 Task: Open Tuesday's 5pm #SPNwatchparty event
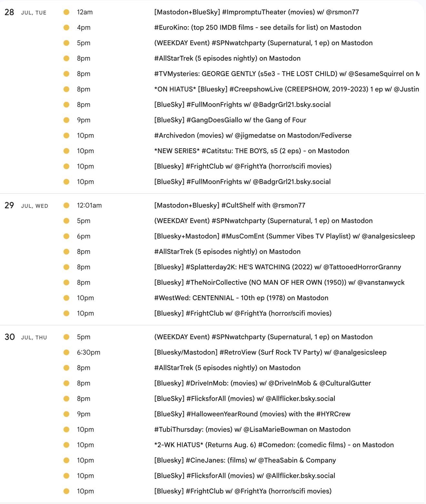(263, 43)
